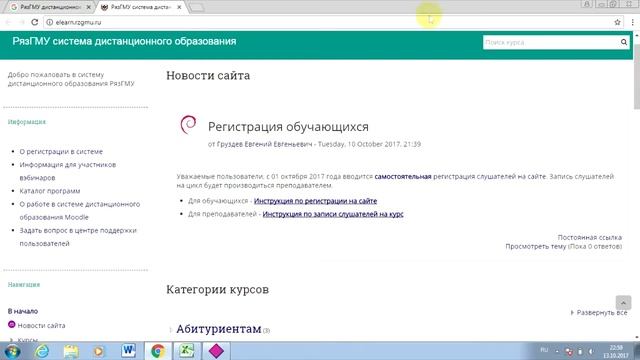Switch to the first РязГМУ дистанционное tab
Viewport: 640px width, 360px height.
pyautogui.click(x=51, y=7)
